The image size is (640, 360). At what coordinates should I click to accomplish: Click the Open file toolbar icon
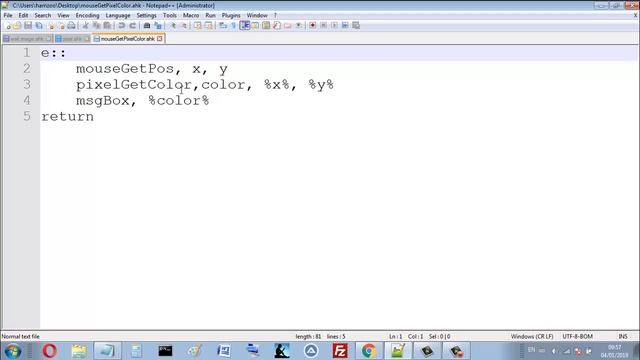17,25
